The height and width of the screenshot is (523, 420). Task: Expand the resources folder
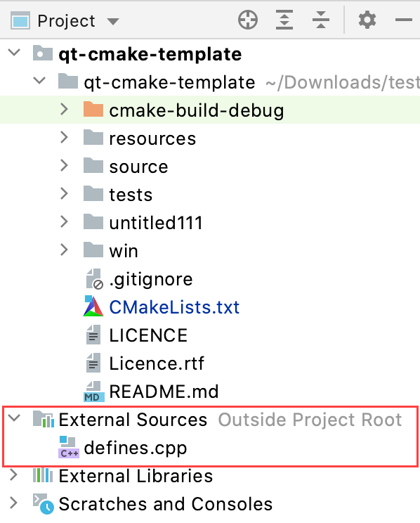(x=65, y=137)
